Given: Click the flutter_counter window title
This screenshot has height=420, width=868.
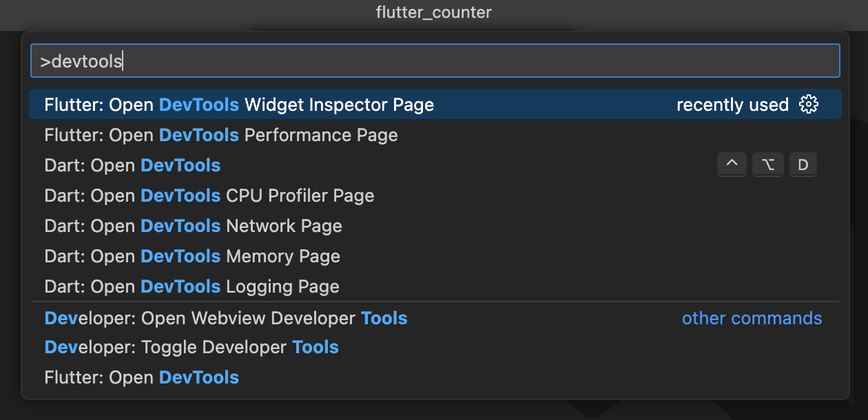Looking at the screenshot, I should (x=433, y=12).
